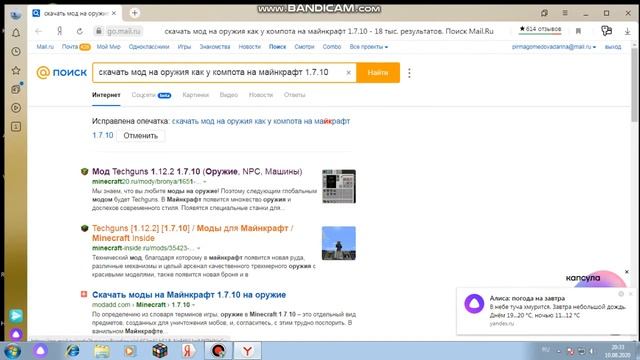
Task: Open Смотри in top navigation
Action: [304, 47]
